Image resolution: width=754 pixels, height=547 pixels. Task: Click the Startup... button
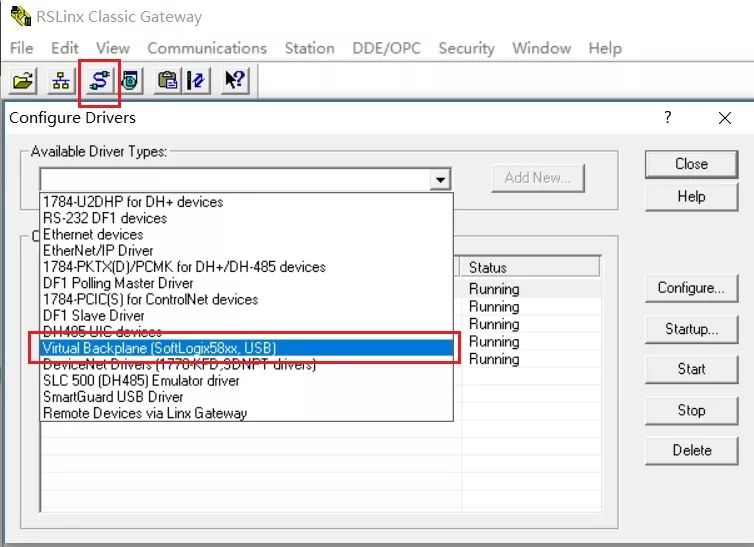tap(691, 329)
